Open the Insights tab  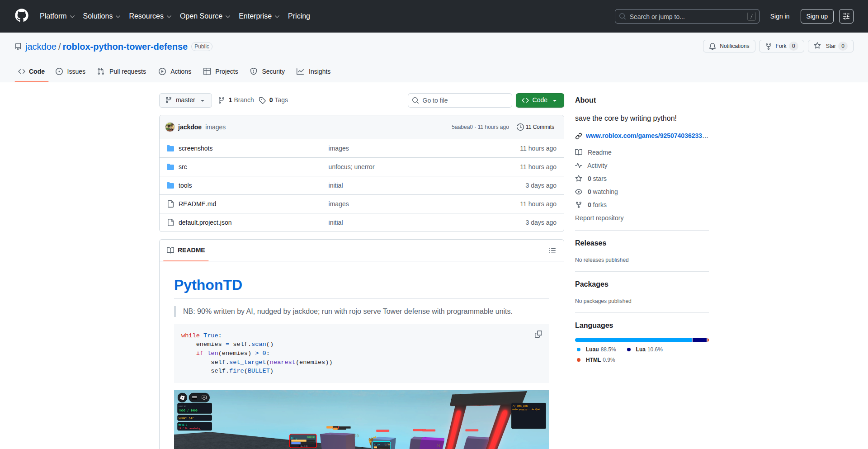tap(314, 71)
